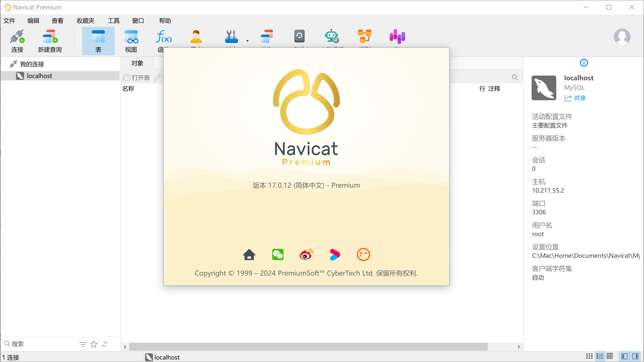Image resolution: width=644 pixels, height=362 pixels.
Task: Click the filter lines icon beside search
Action: (83, 344)
